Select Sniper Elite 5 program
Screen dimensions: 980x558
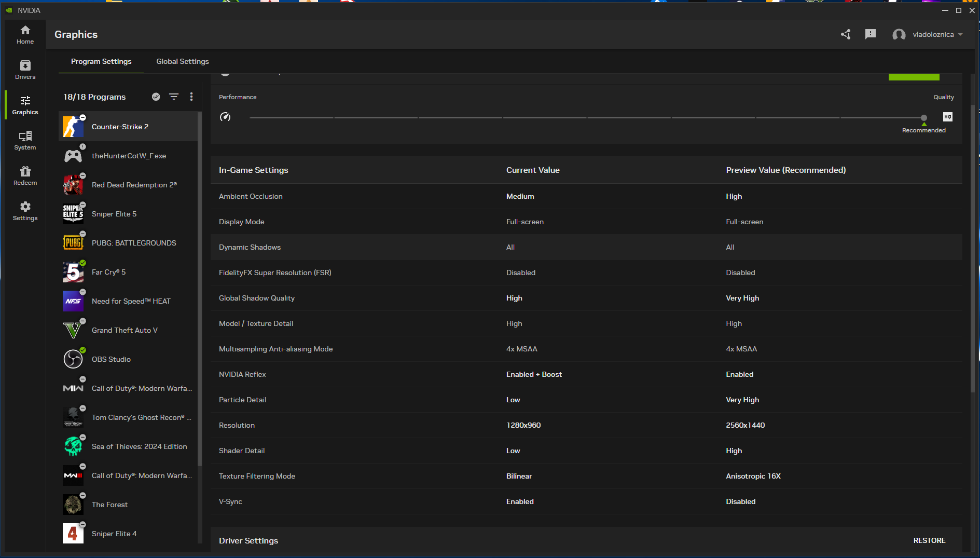128,214
